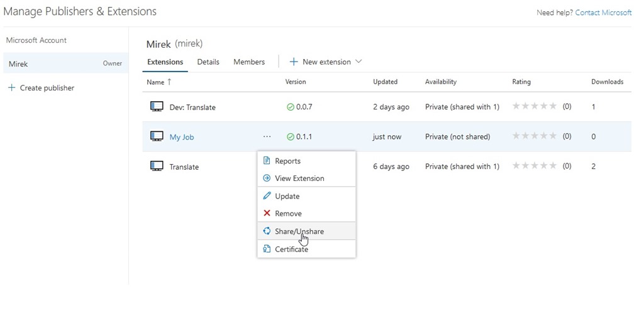The height and width of the screenshot is (325, 644).
Task: Sort extensions by the Name column header
Action: click(155, 82)
